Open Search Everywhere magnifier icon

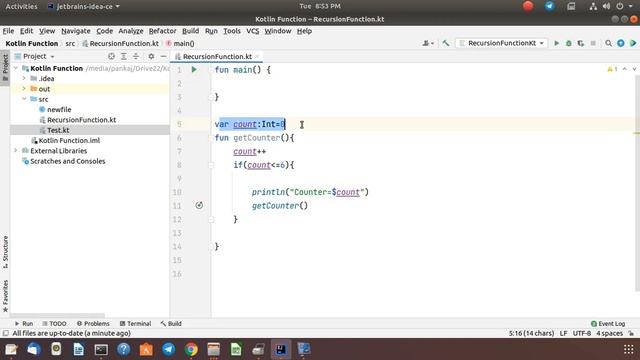tap(609, 43)
